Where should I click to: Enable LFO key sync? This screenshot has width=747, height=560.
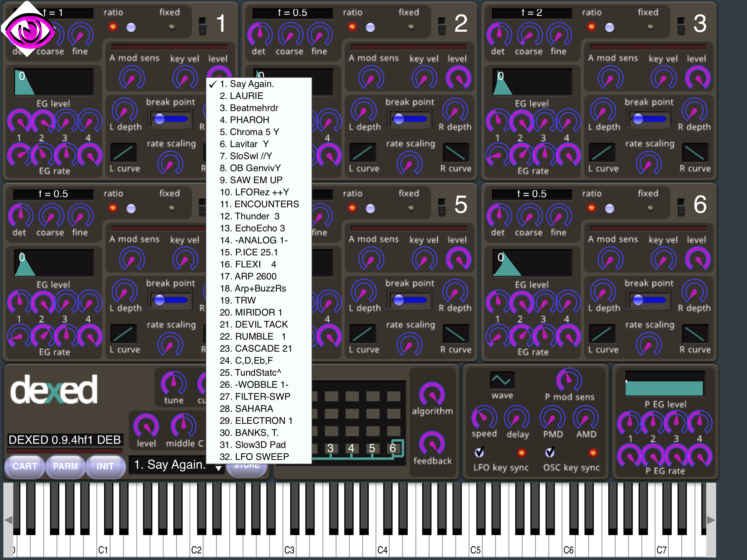480,453
